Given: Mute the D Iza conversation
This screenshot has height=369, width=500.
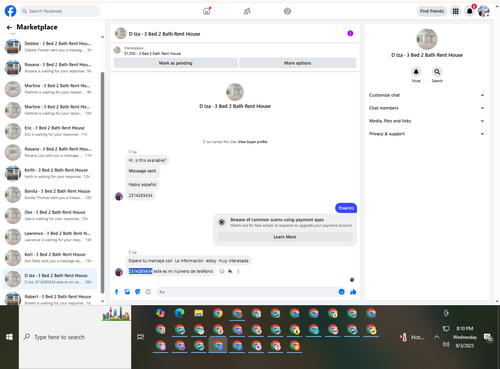Looking at the screenshot, I should (416, 72).
